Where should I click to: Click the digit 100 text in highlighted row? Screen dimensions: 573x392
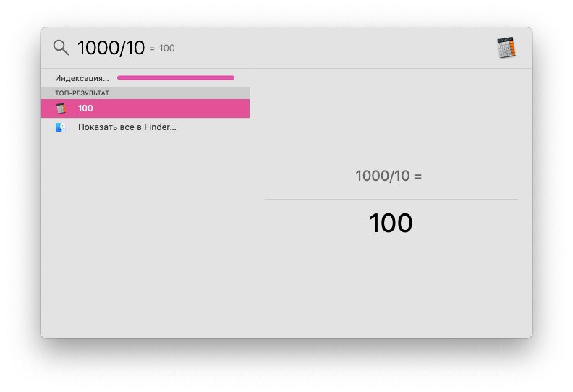(85, 108)
